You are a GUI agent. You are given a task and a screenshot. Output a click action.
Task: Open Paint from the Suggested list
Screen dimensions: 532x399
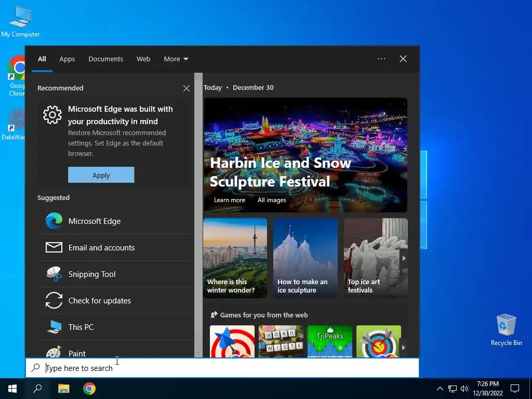[x=114, y=350]
